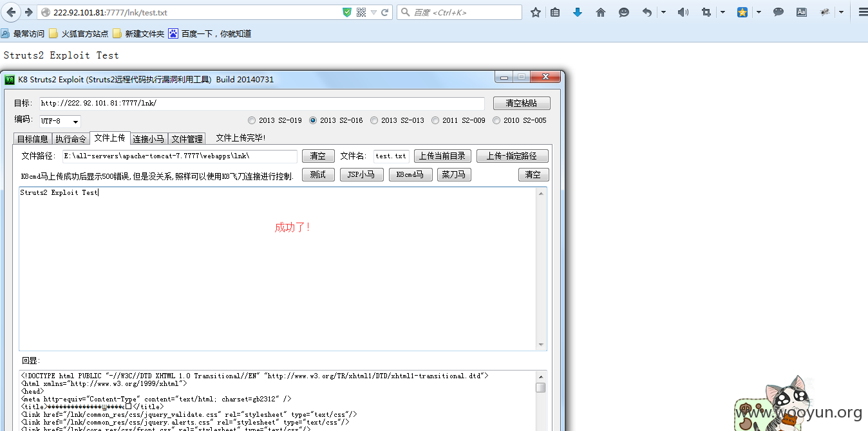Open the QR code icon in address bar

point(361,12)
